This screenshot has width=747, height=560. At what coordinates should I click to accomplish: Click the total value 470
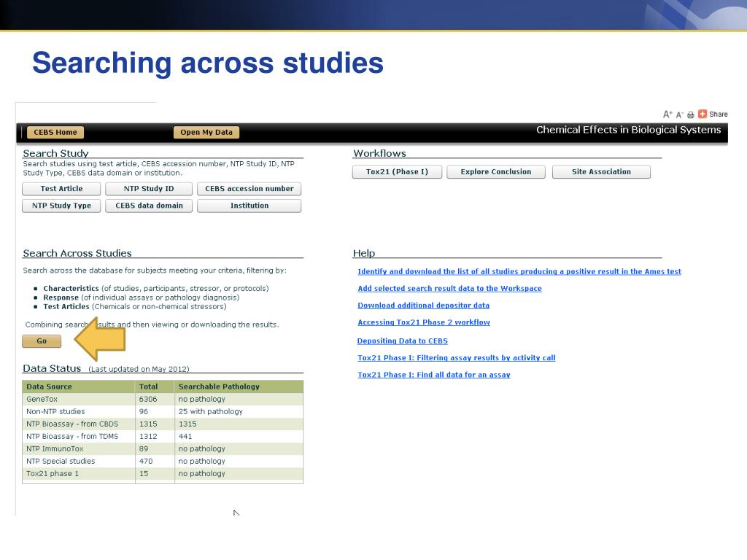click(x=146, y=461)
